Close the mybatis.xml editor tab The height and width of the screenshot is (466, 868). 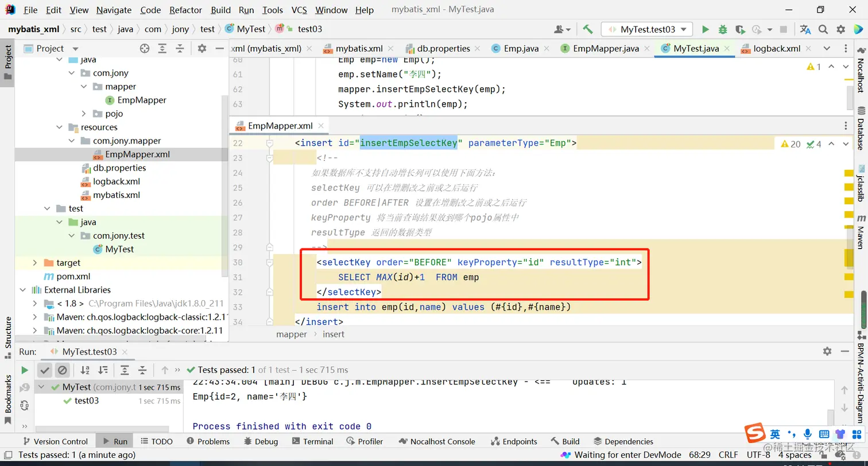coord(392,49)
